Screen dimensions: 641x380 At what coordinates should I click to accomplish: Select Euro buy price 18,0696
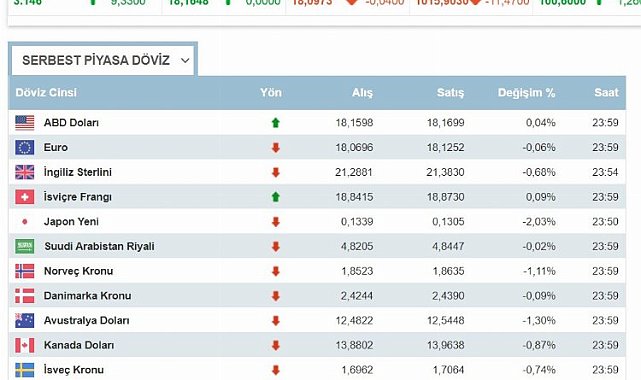tap(354, 148)
